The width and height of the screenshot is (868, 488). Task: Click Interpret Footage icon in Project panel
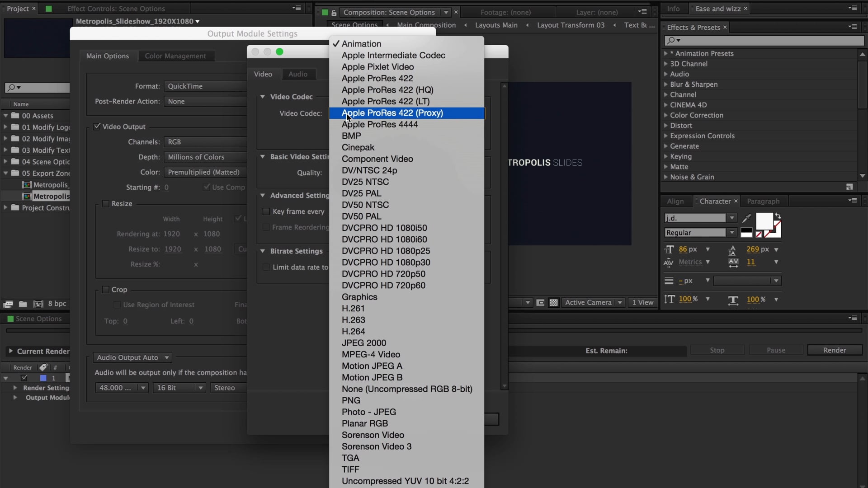pos(8,304)
